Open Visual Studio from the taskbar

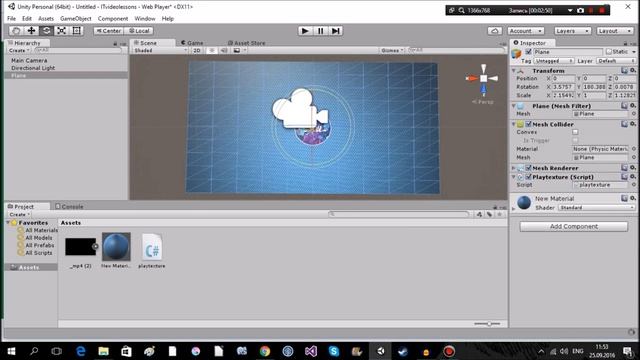[311, 351]
